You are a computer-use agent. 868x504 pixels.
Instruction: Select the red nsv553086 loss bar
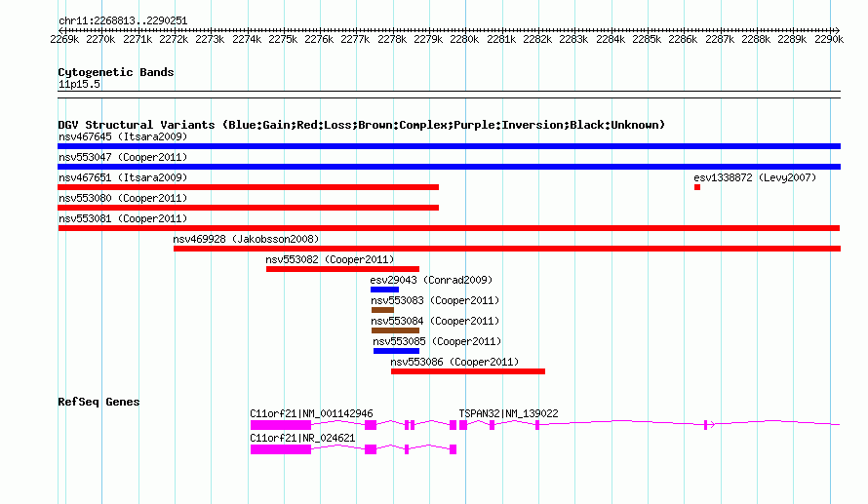(468, 371)
